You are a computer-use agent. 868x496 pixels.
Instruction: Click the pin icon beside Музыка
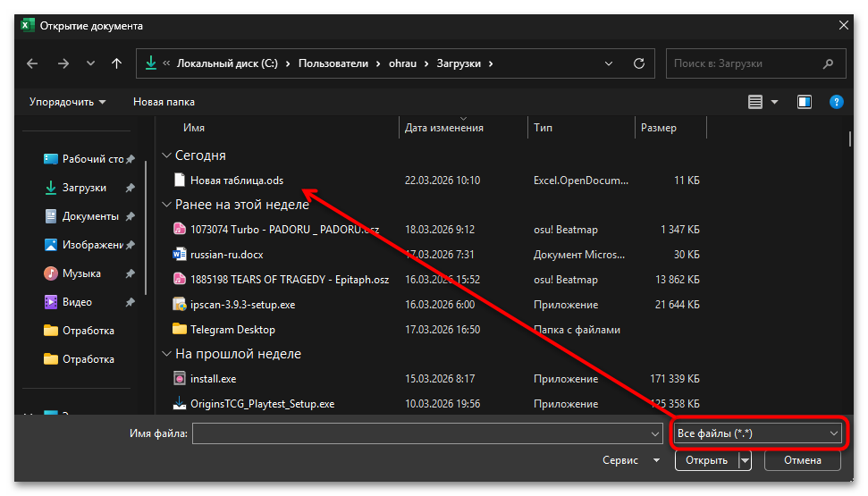coord(131,273)
